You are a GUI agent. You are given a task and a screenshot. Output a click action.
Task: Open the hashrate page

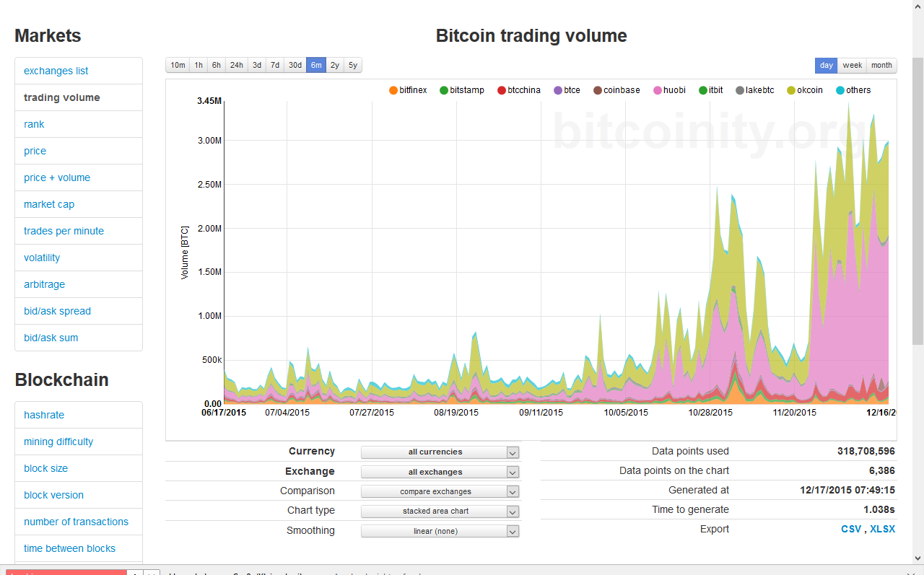tap(44, 415)
